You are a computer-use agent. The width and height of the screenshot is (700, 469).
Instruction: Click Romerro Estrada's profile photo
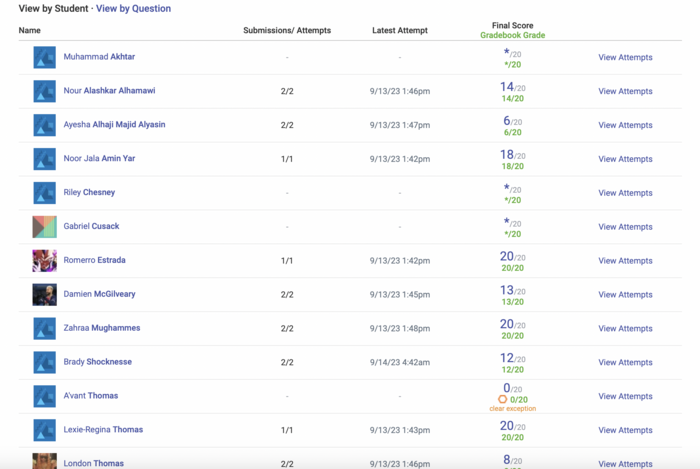point(44,261)
